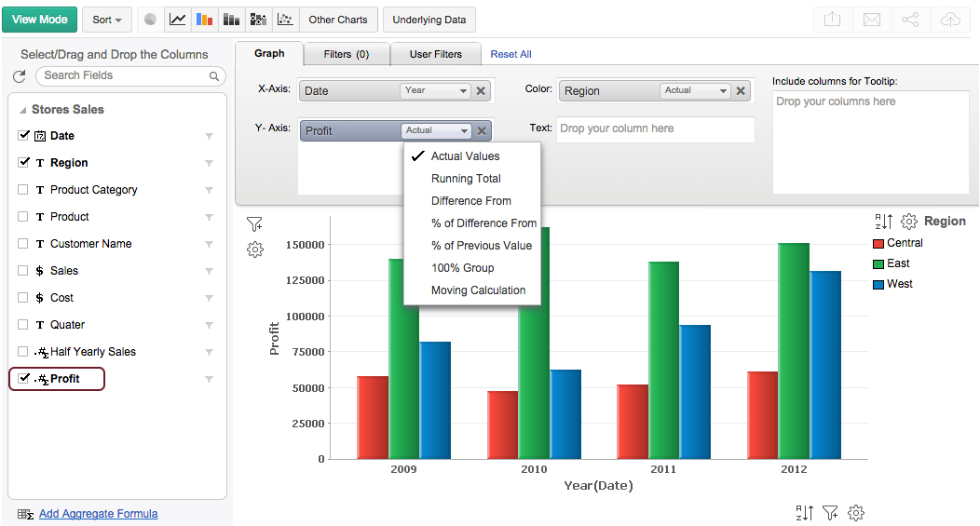Click the email envelope icon

click(x=872, y=20)
